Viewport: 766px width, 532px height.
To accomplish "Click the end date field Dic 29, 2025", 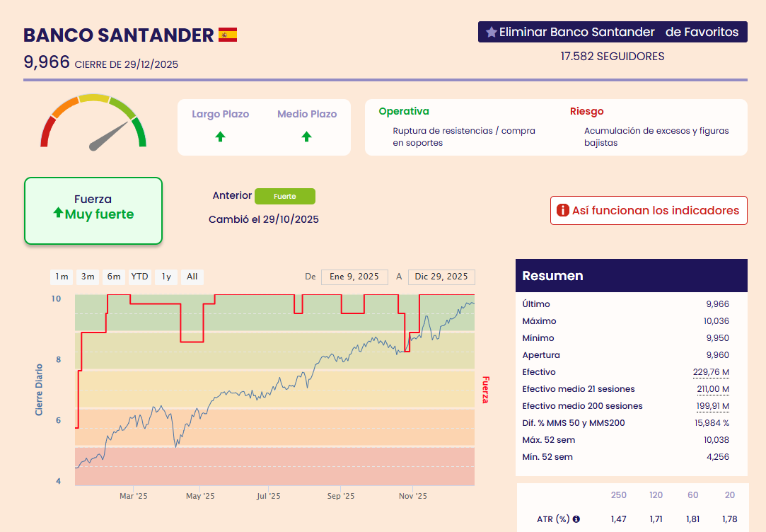I will coord(441,277).
